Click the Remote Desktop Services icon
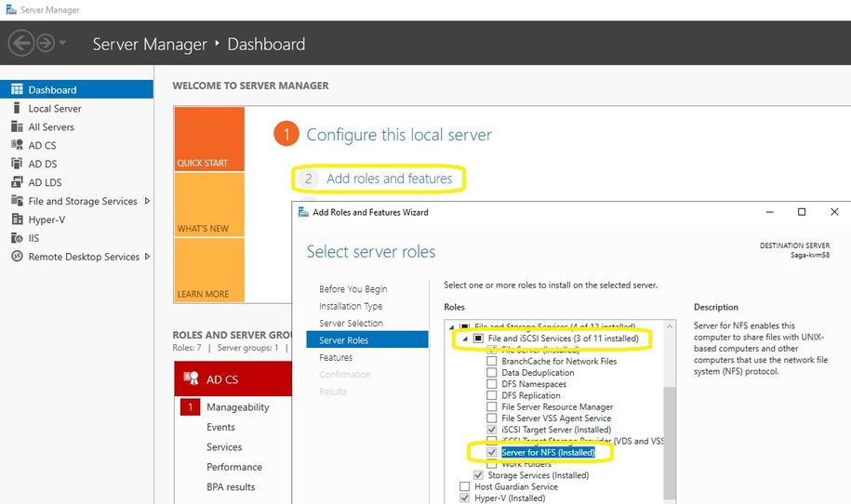The width and height of the screenshot is (851, 504). tap(17, 256)
